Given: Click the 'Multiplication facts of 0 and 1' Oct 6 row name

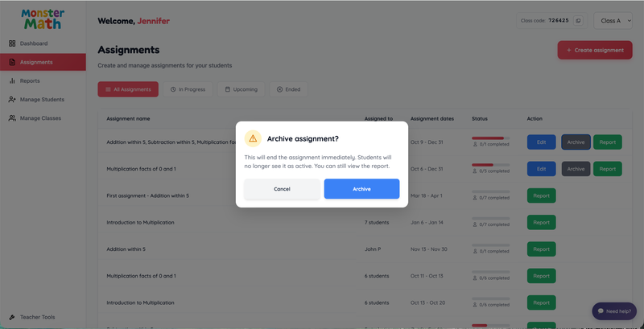Looking at the screenshot, I should pos(142,169).
